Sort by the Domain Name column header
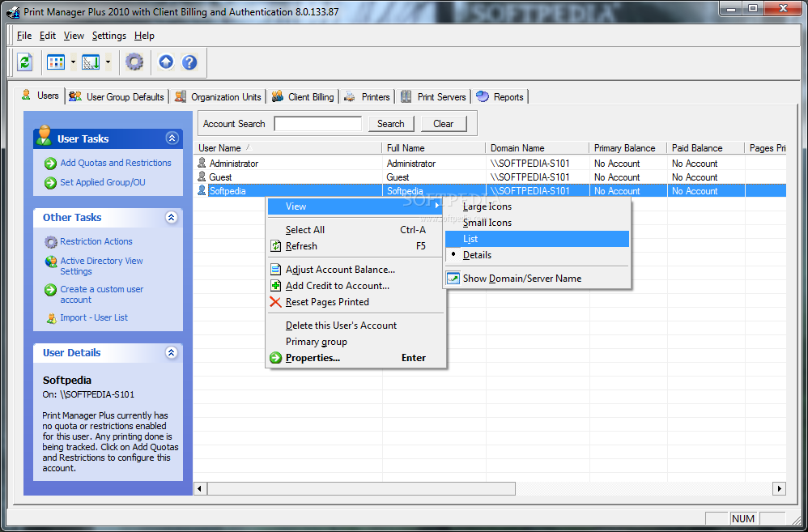This screenshot has height=532, width=808. point(538,148)
